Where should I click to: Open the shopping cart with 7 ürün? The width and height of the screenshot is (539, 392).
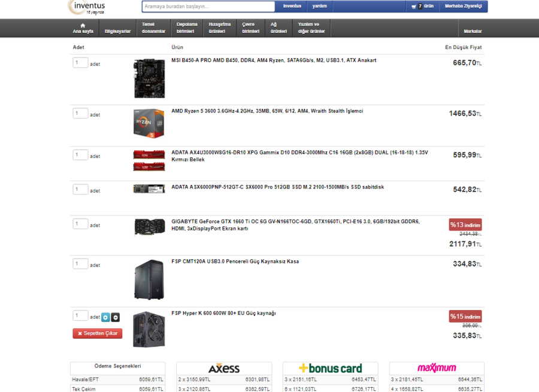tap(422, 6)
